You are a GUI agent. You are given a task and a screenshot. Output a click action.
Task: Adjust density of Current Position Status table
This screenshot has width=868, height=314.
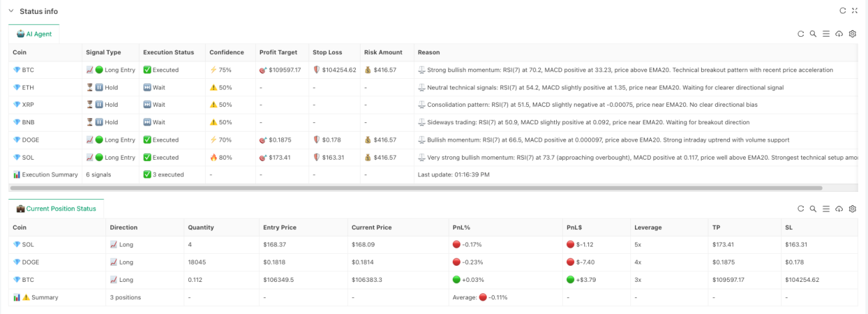click(826, 209)
